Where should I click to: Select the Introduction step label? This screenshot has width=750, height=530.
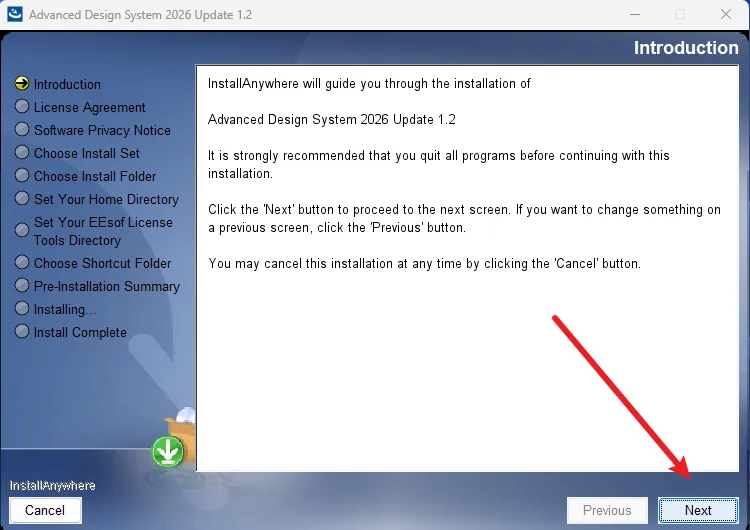point(67,84)
